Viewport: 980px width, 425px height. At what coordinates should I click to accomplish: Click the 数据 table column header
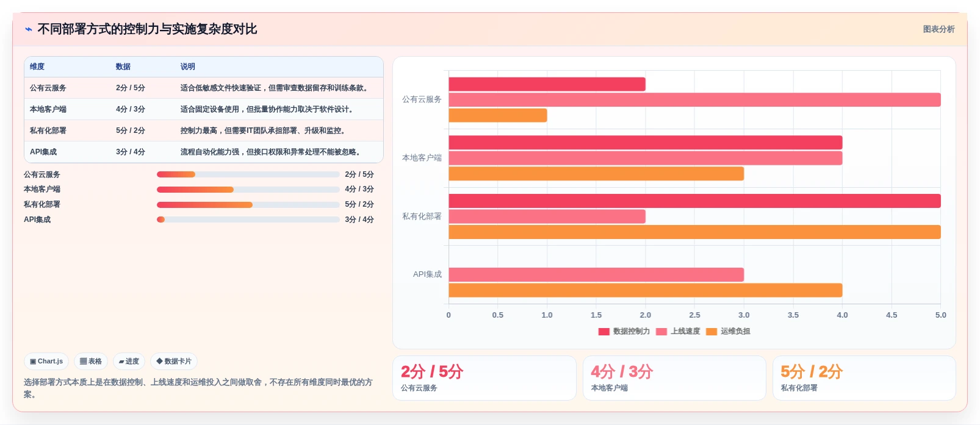click(123, 66)
